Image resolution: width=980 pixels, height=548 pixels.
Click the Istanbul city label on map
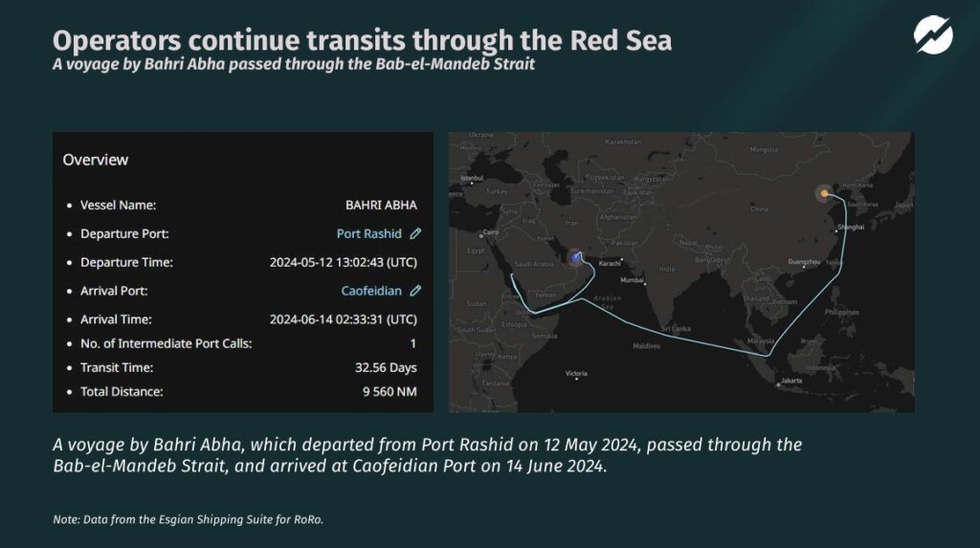tap(474, 178)
